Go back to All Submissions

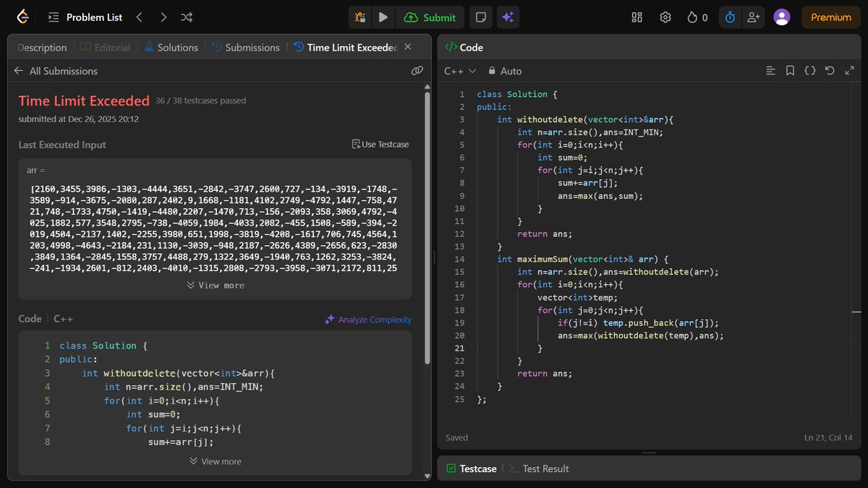(x=56, y=71)
